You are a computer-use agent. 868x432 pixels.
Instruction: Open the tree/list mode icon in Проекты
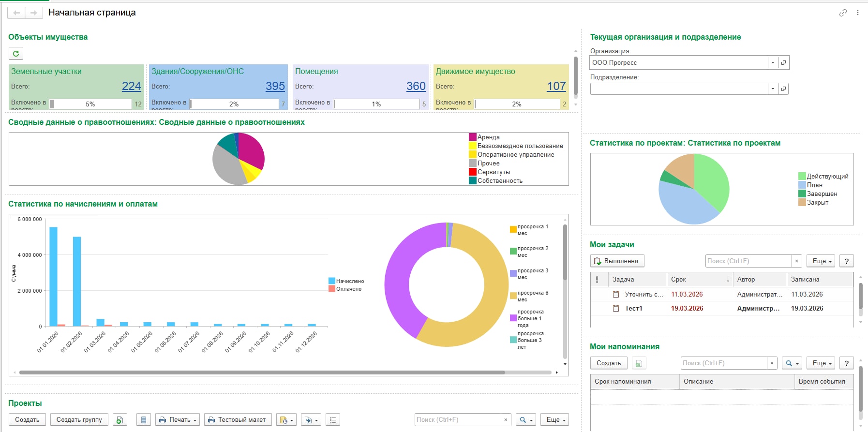click(333, 420)
